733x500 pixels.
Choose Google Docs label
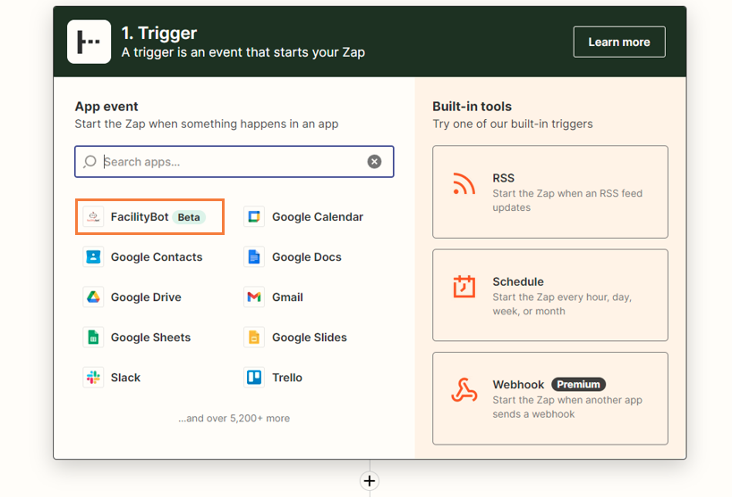point(307,257)
